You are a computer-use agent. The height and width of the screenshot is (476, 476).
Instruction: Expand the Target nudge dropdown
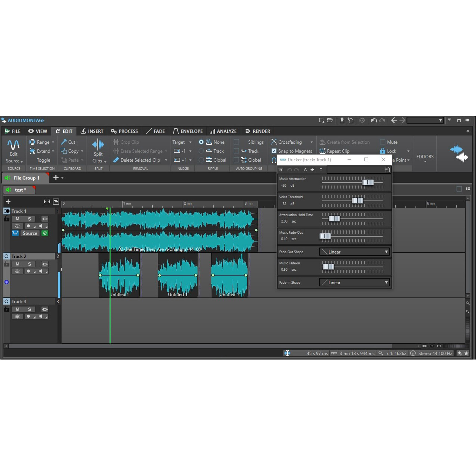(190, 142)
